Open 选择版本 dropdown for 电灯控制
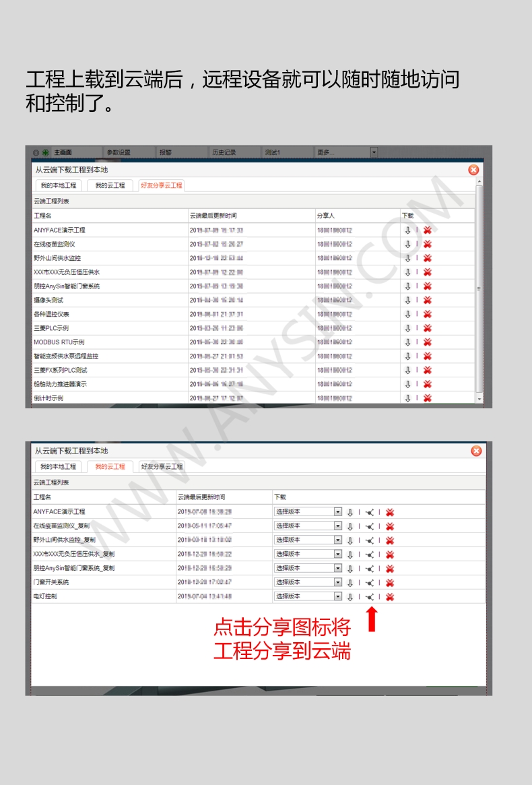This screenshot has height=785, width=532. [338, 596]
